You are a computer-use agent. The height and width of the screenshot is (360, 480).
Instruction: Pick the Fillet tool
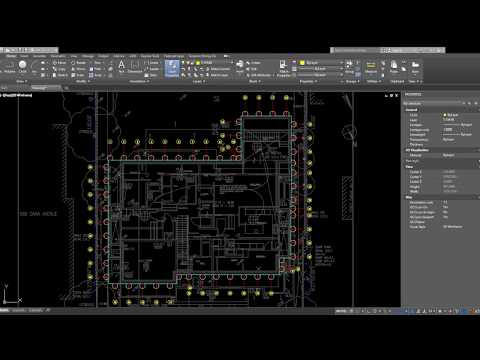[x=96, y=69]
